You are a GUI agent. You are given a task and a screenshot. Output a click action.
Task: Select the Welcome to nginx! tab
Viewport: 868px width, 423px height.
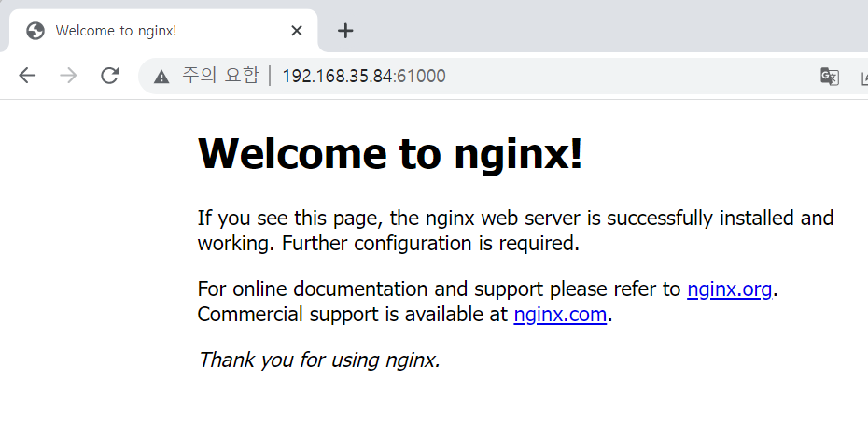(163, 31)
